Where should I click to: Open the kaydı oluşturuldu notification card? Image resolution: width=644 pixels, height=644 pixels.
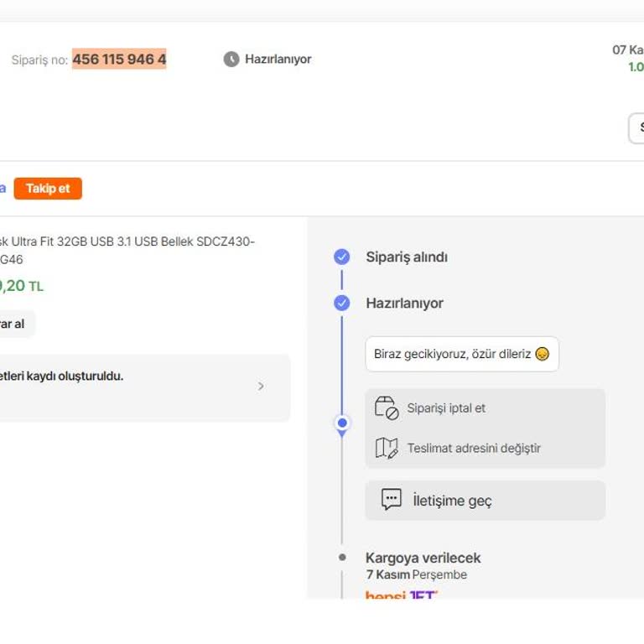pyautogui.click(x=145, y=387)
